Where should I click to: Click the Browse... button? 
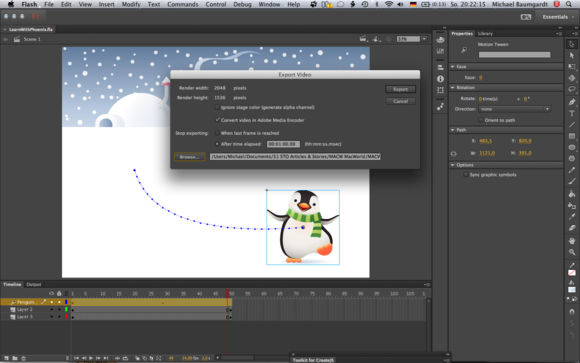click(x=189, y=157)
